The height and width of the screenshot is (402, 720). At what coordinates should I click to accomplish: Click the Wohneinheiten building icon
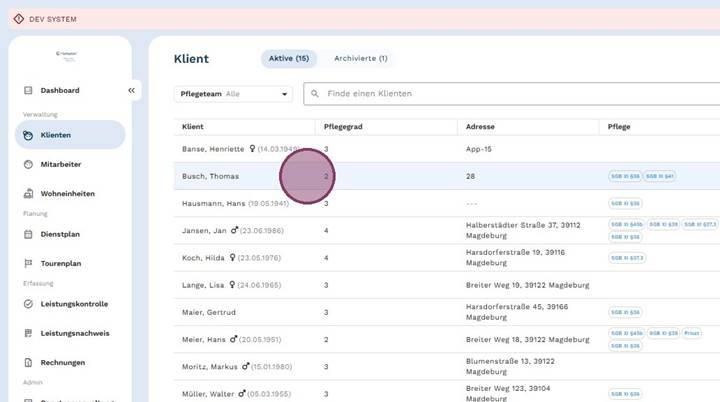28,193
